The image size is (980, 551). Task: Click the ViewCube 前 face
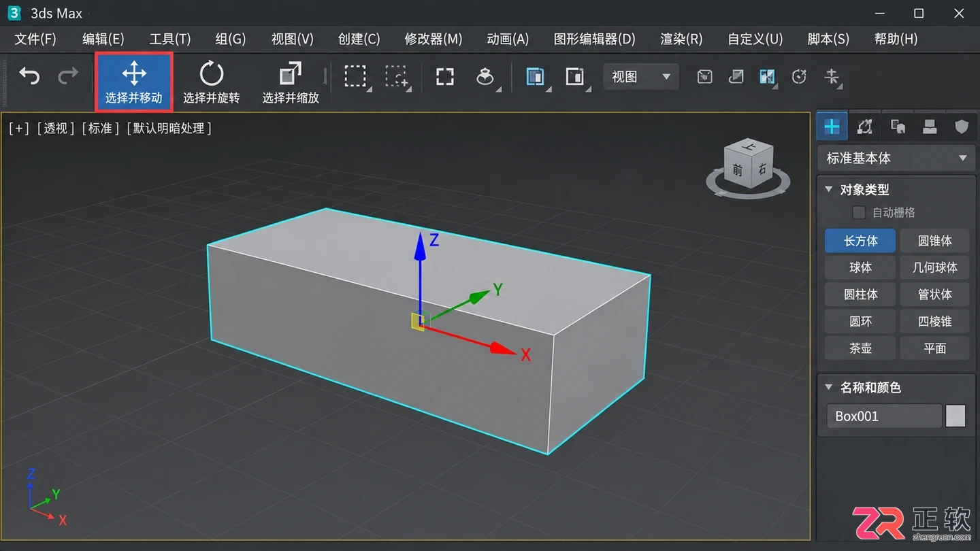coord(737,170)
